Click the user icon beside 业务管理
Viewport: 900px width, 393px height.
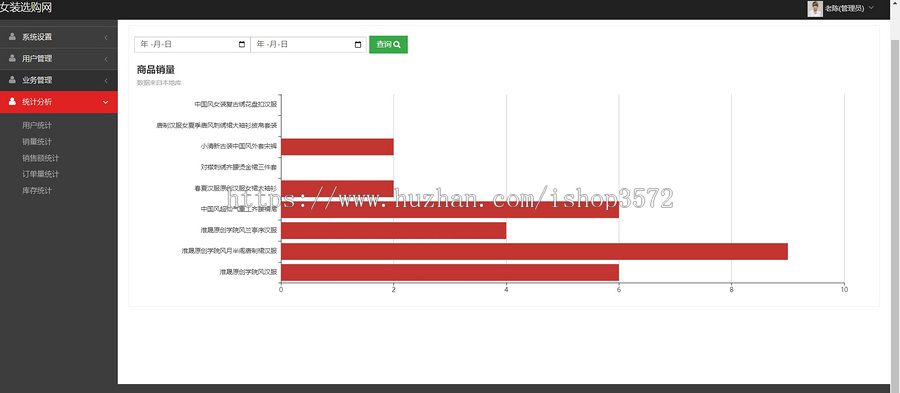pos(12,80)
